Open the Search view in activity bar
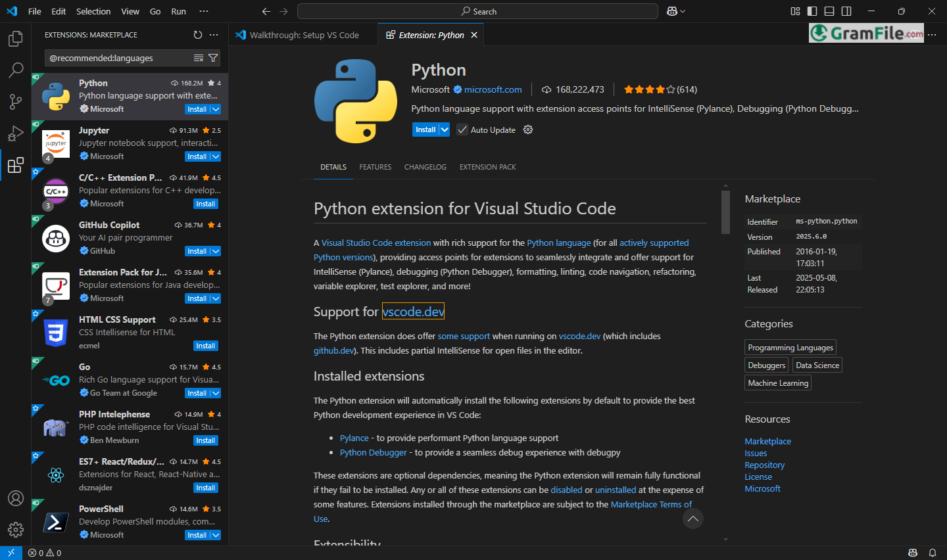The image size is (947, 560). pyautogui.click(x=15, y=70)
